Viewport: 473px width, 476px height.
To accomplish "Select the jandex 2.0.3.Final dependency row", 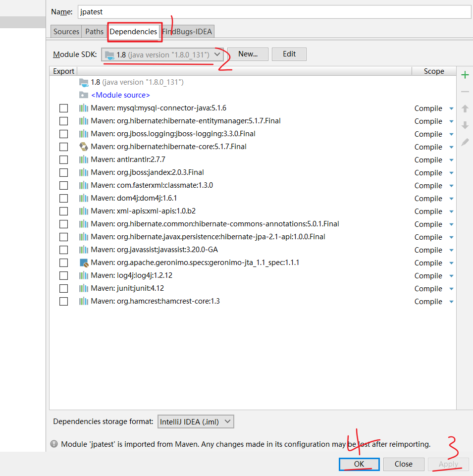I will [253, 172].
